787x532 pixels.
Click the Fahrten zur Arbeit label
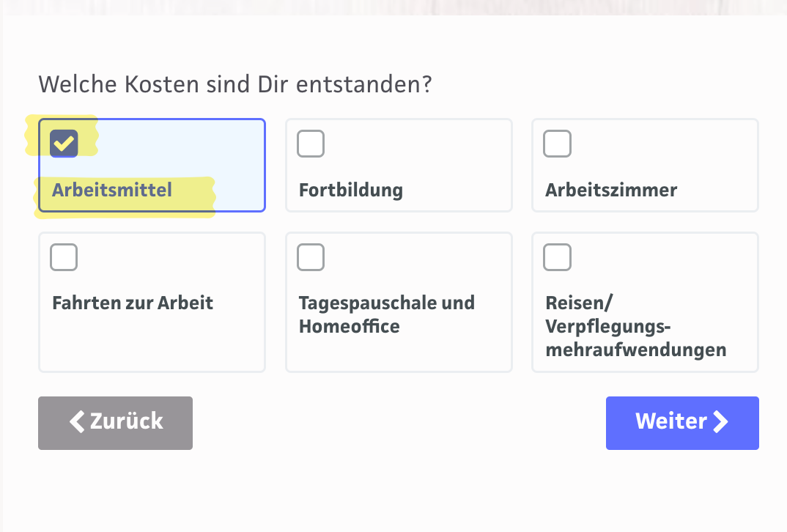133,303
